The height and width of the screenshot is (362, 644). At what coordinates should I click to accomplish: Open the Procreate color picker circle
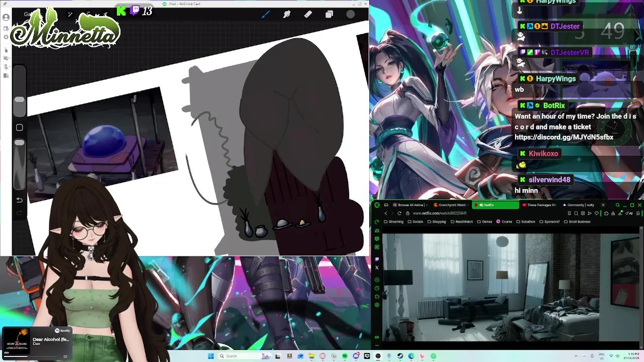click(351, 15)
